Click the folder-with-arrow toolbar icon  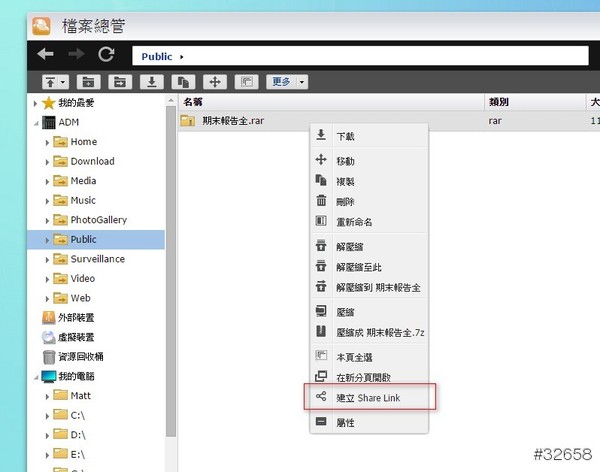coord(120,82)
